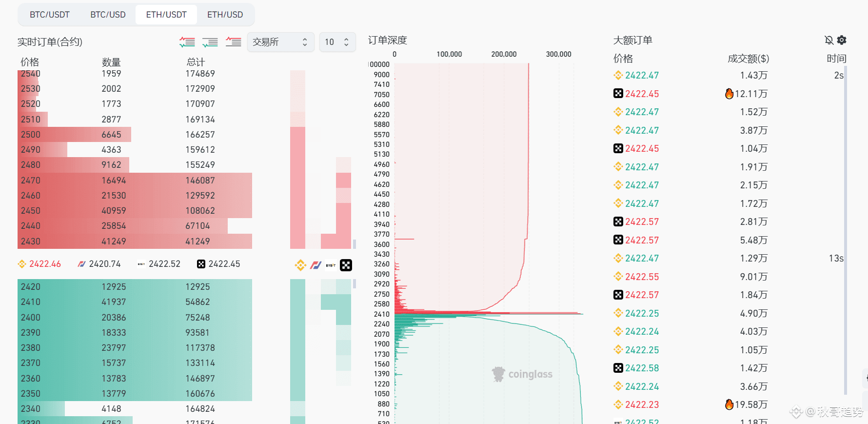This screenshot has width=868, height=424.
Task: Show both asks and bids order book view
Action: click(x=187, y=42)
